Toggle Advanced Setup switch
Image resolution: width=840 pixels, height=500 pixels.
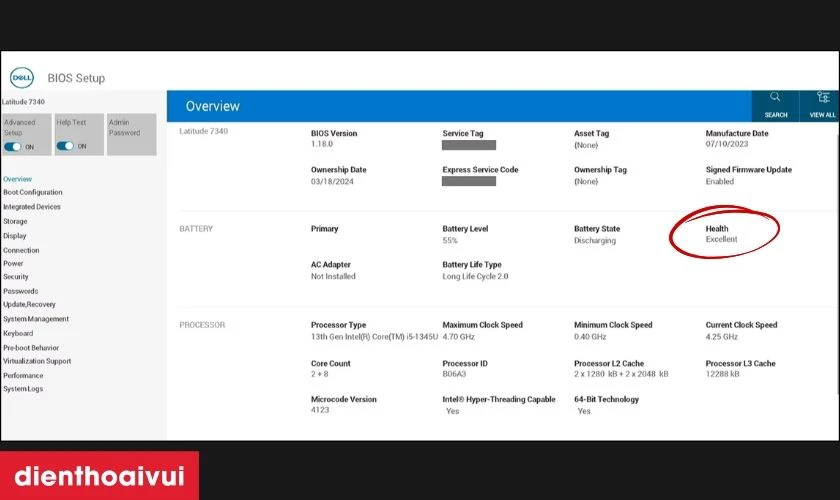[12, 146]
